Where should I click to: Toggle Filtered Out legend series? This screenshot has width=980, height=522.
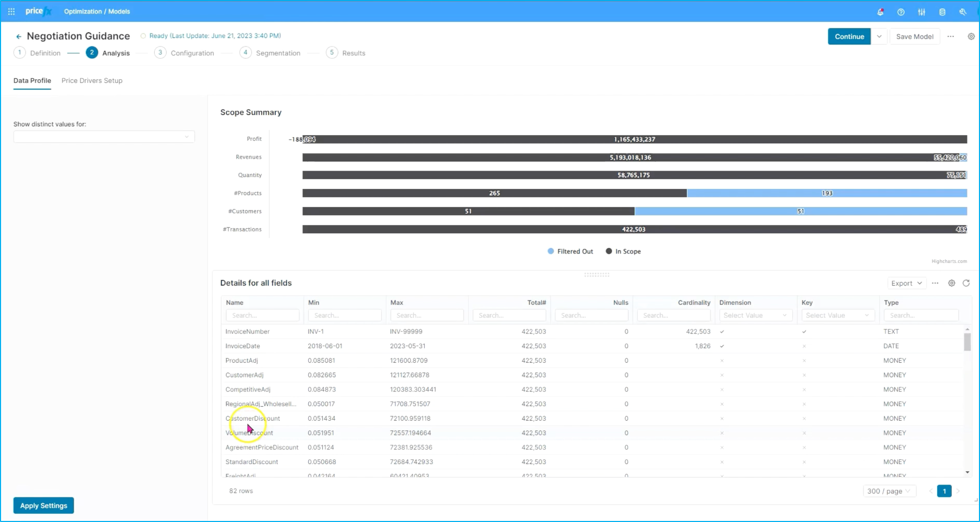(x=570, y=252)
